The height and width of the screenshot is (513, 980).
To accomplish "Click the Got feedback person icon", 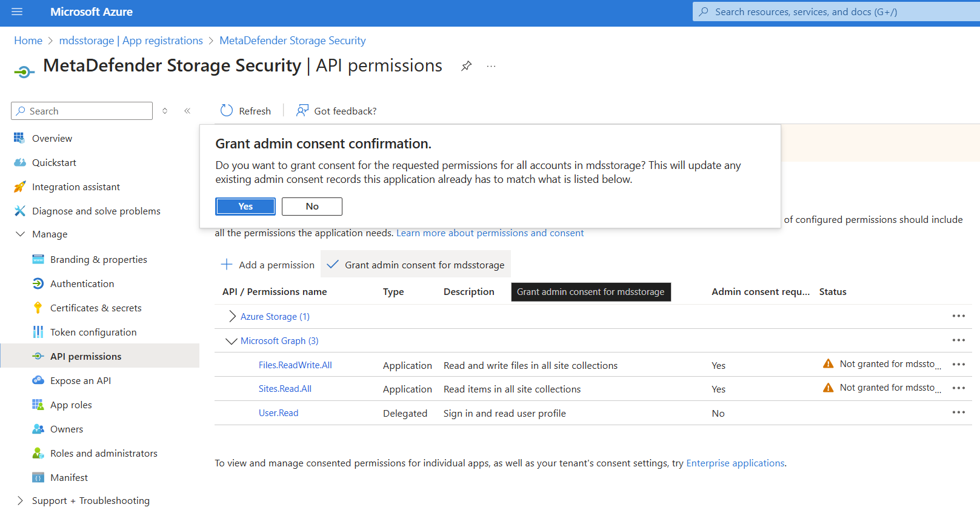I will pyautogui.click(x=302, y=110).
